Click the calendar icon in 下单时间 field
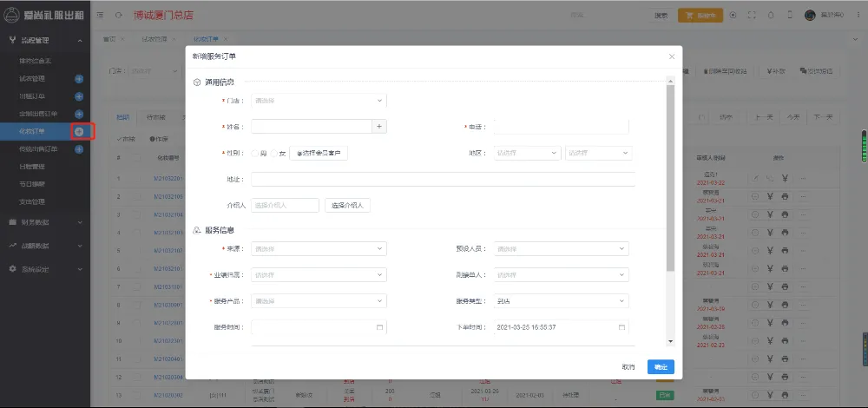The width and height of the screenshot is (868, 408). point(621,327)
